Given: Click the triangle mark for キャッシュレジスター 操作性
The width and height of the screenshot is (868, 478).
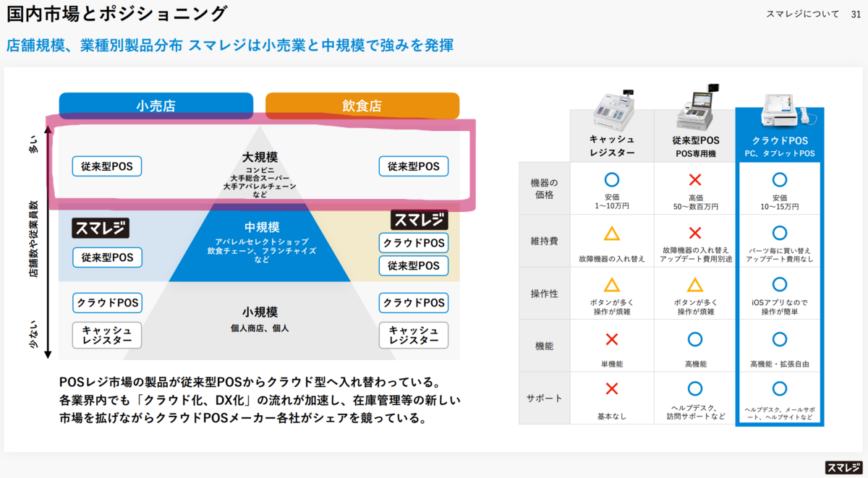Looking at the screenshot, I should pos(612,285).
